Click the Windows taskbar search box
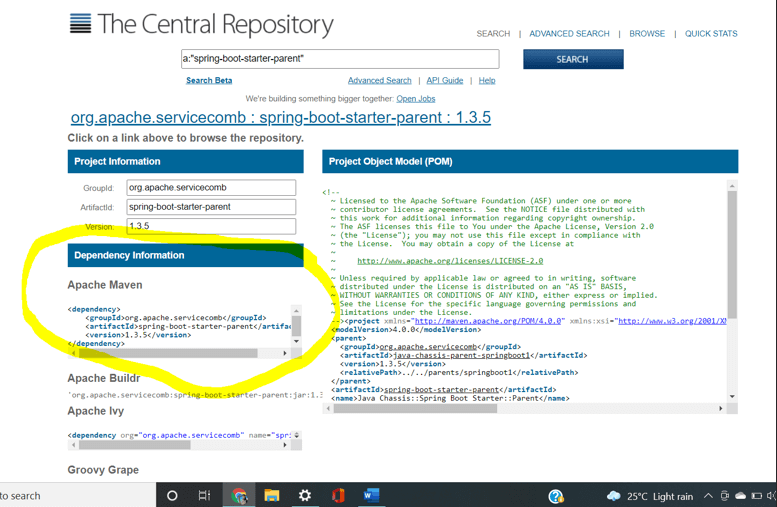Screen dimensions: 777x507 [x=77, y=495]
